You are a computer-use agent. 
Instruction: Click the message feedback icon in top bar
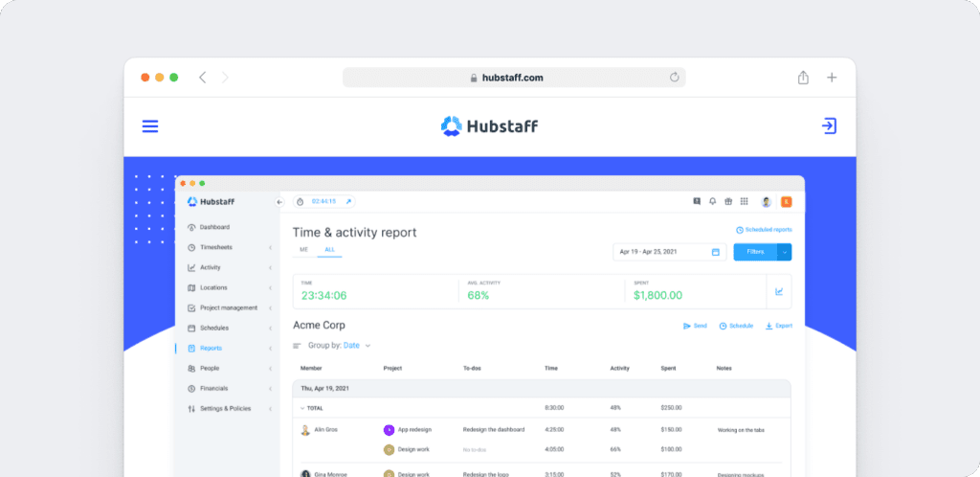click(697, 201)
